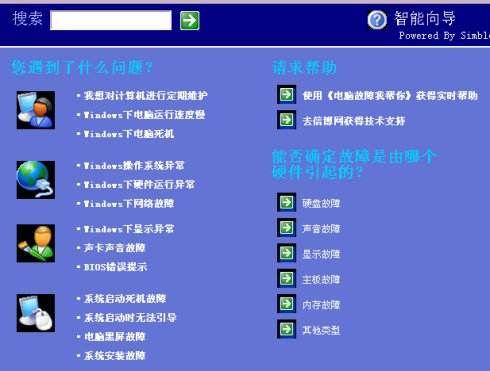Choose 硬盘故障 hardware category text
Image resolution: width=490 pixels, height=371 pixels.
321,203
